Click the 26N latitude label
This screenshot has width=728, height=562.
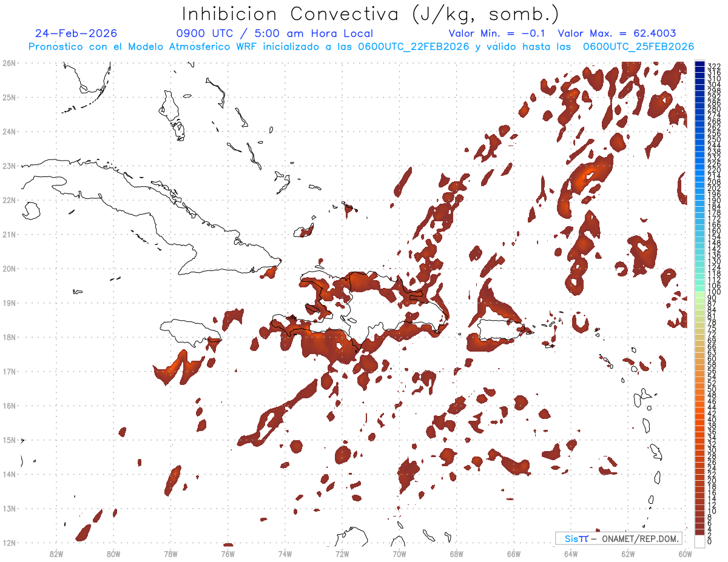coord(9,62)
